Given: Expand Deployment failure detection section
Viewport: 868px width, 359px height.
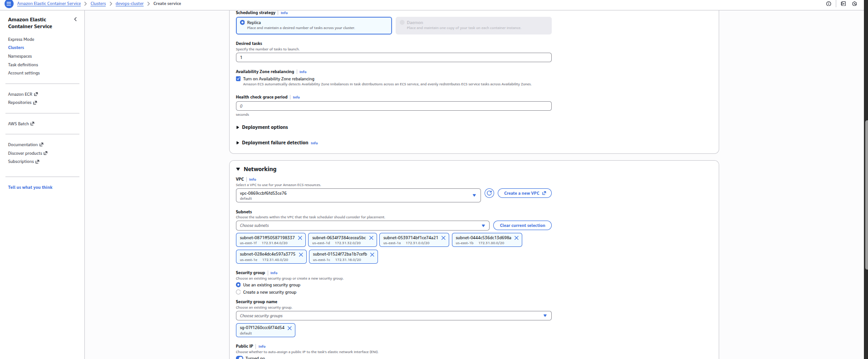Looking at the screenshot, I should tap(272, 143).
